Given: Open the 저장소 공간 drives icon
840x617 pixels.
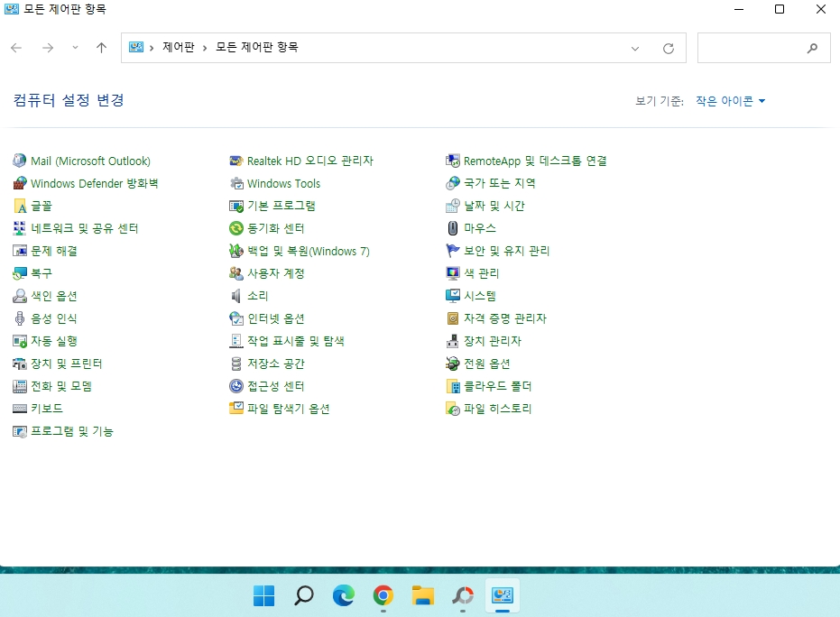Looking at the screenshot, I should tap(235, 364).
